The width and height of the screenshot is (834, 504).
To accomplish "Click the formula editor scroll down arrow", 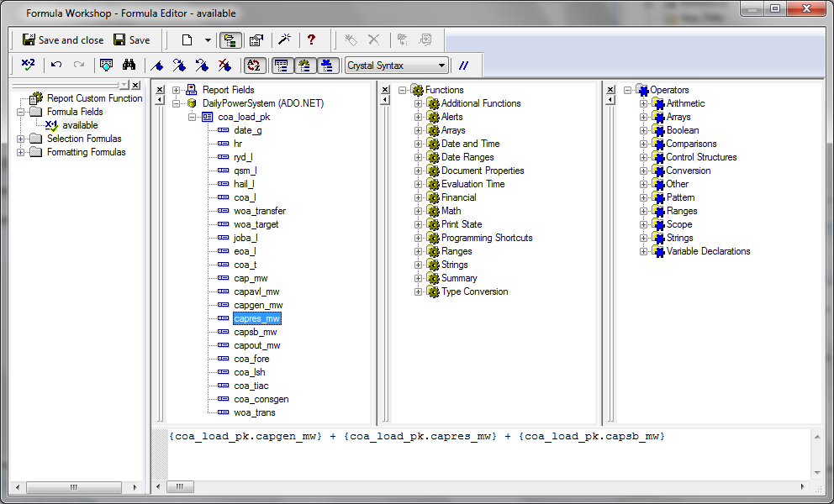I will coord(817,473).
